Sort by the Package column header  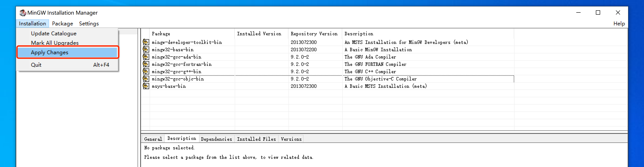192,34
